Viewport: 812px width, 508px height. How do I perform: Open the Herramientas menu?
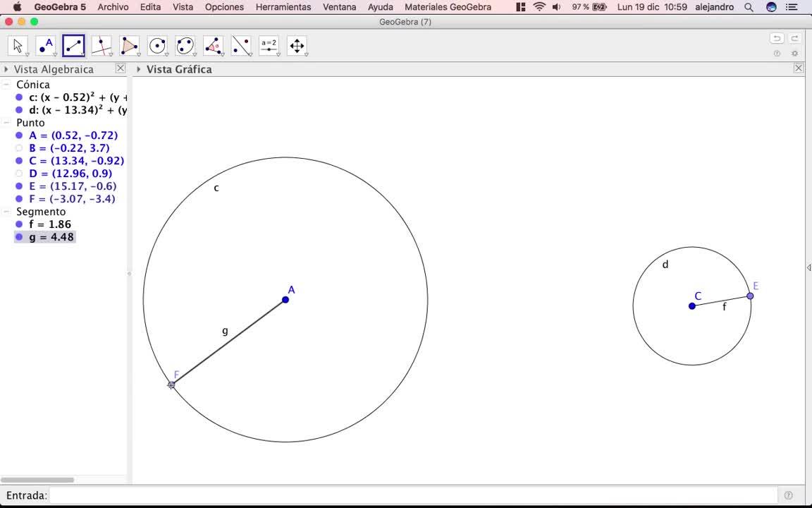pyautogui.click(x=283, y=7)
